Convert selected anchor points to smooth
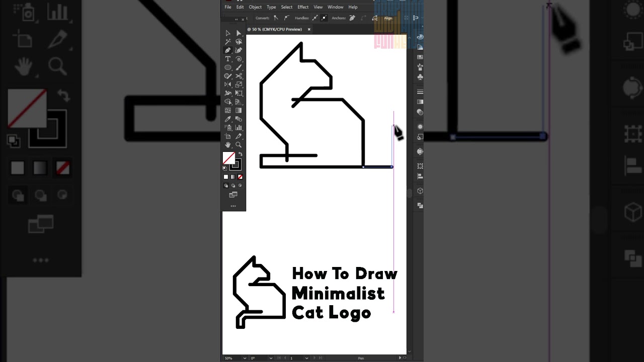644x362 pixels. 286,18
